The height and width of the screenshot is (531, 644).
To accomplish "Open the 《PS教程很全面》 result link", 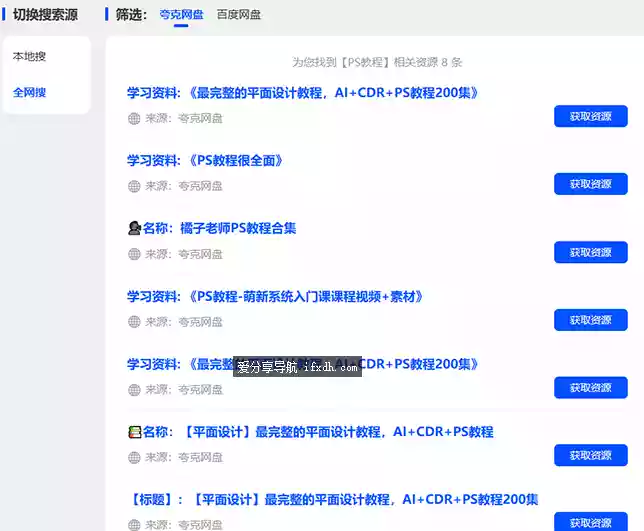I will [x=205, y=161].
